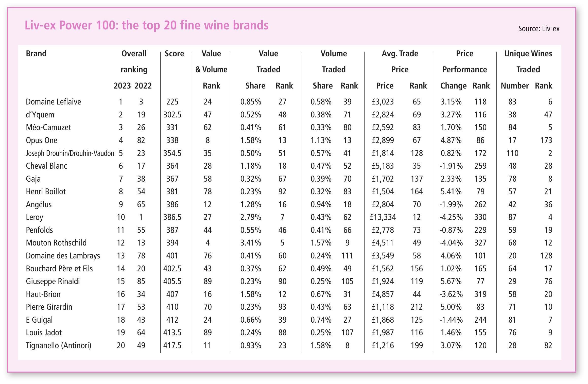Click the Liv-ex Power 100 title
The height and width of the screenshot is (384, 588).
pos(146,25)
